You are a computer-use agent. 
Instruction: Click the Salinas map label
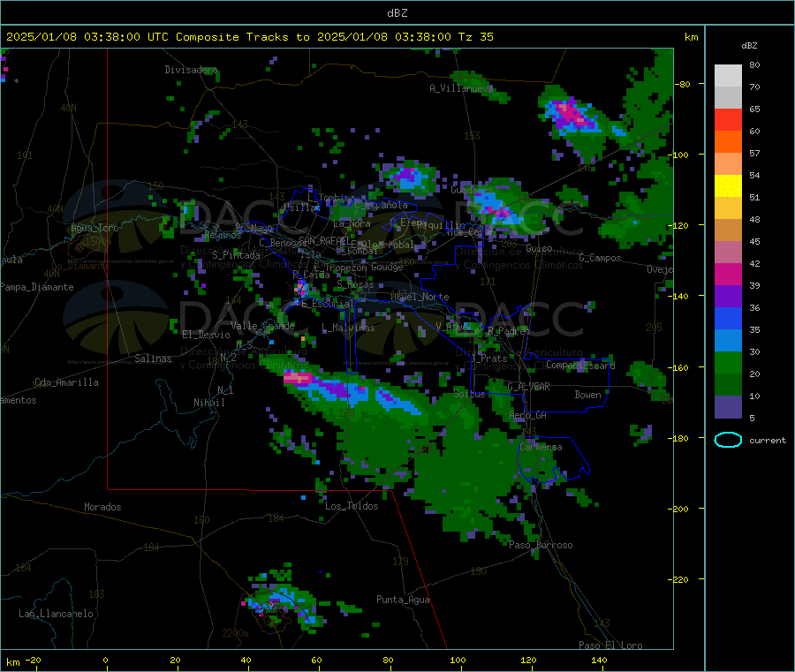pyautogui.click(x=153, y=359)
